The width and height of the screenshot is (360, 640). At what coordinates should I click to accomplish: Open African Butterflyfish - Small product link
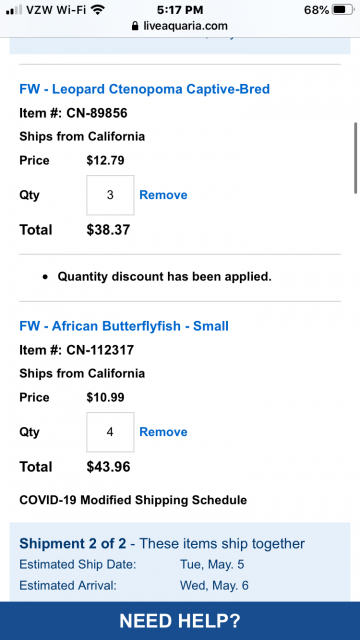(124, 326)
